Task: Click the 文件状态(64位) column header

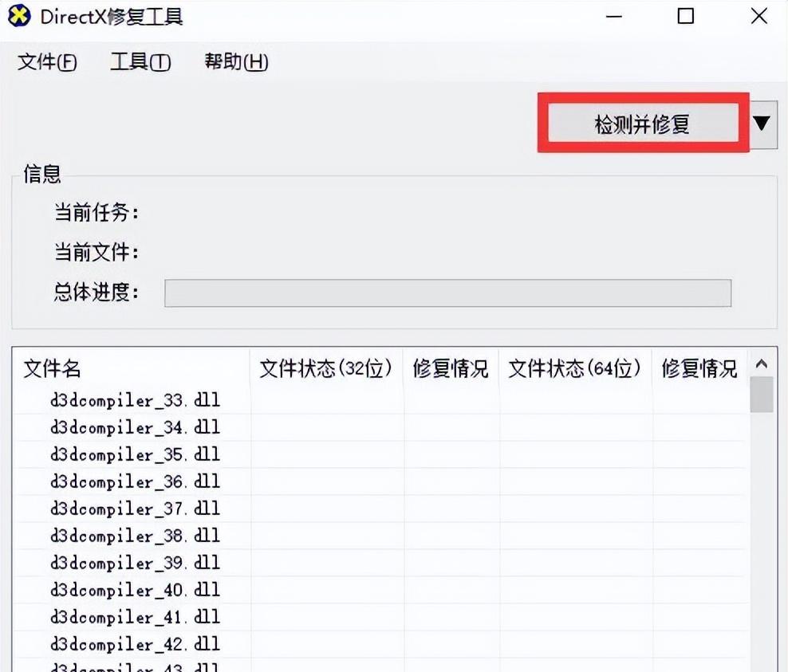Action: click(574, 368)
